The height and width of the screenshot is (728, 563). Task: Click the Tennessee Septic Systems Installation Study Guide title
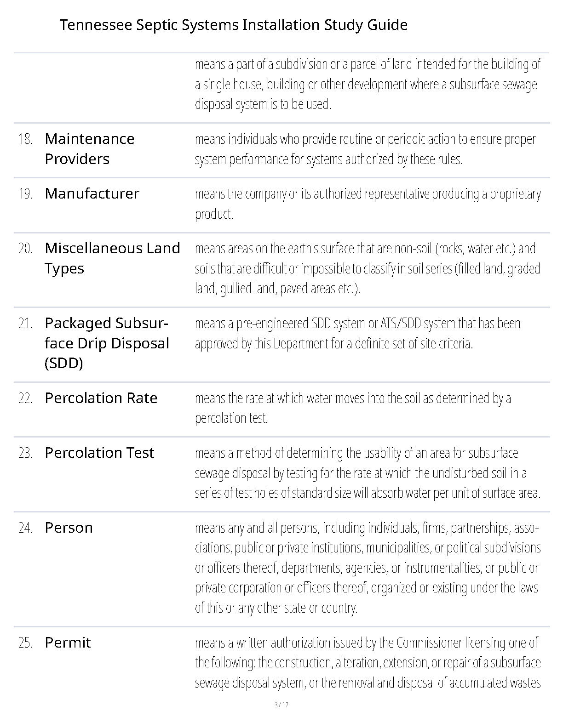[x=233, y=25]
